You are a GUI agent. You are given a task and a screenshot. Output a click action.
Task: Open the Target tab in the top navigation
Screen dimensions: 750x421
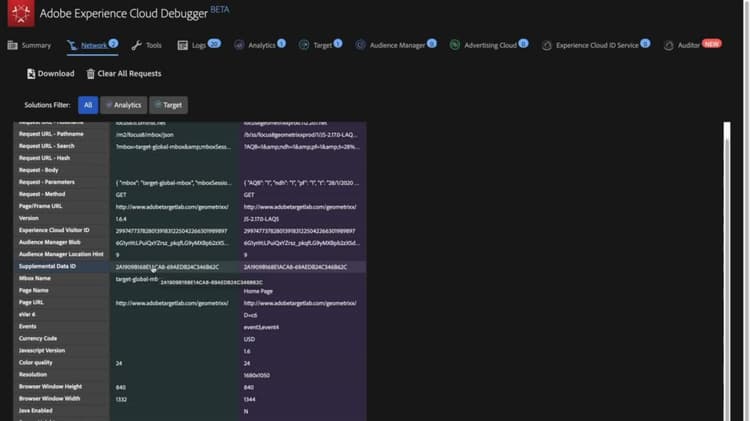[x=320, y=44]
